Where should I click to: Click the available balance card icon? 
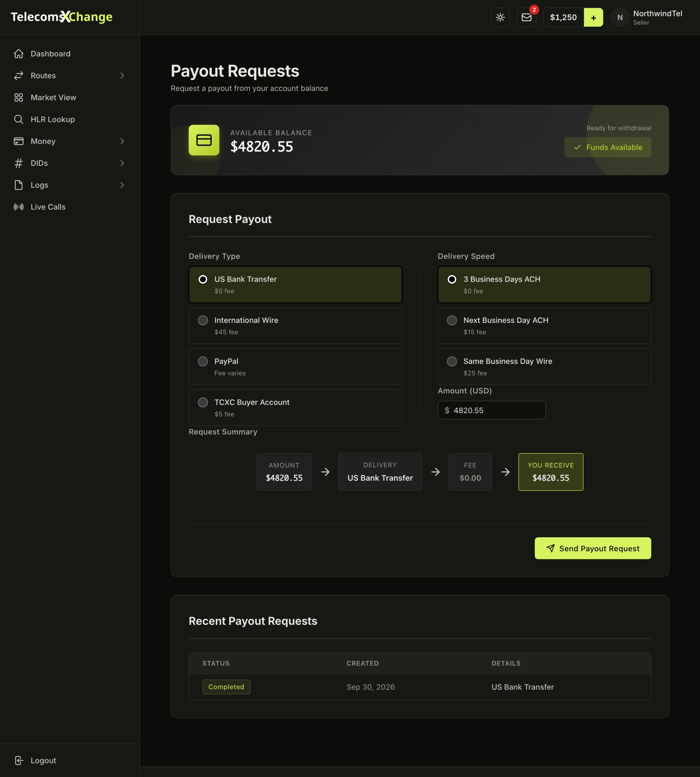(x=204, y=140)
